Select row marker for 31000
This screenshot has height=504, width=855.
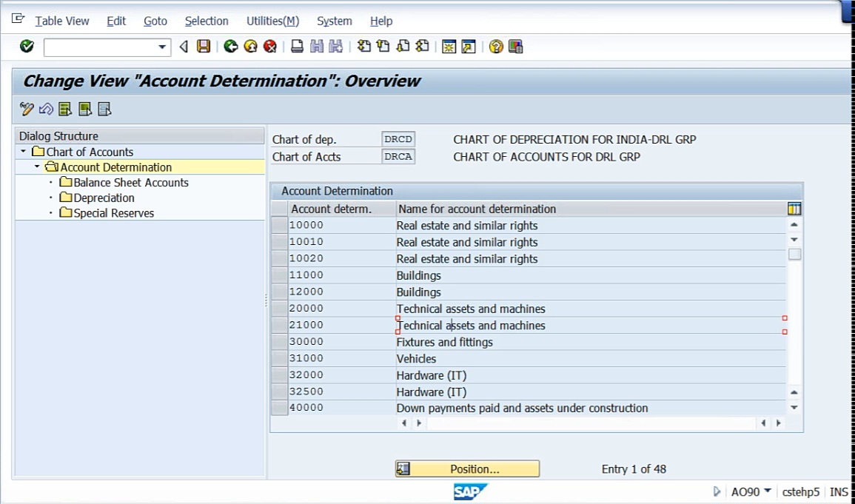point(280,358)
